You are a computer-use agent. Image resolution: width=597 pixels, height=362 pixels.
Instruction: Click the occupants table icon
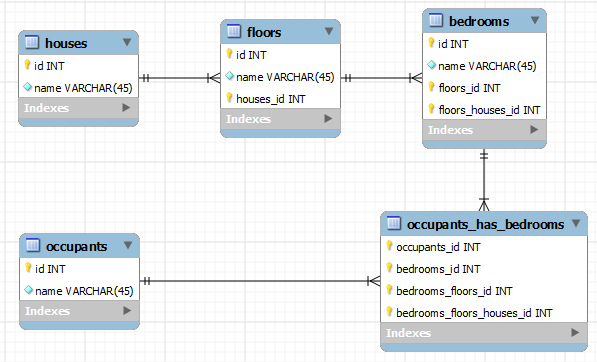33,246
